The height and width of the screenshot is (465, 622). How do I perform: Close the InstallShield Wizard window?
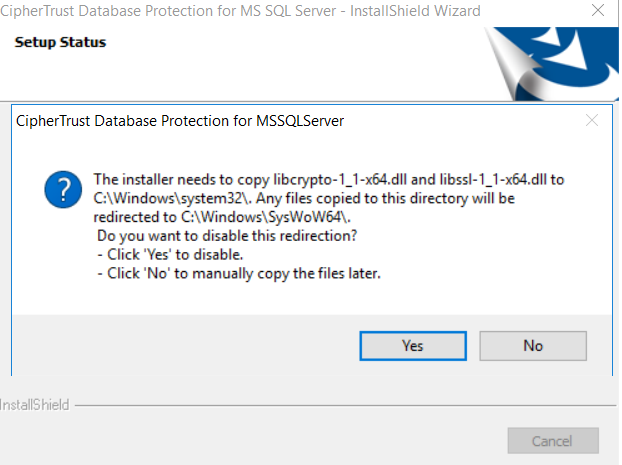[x=598, y=10]
